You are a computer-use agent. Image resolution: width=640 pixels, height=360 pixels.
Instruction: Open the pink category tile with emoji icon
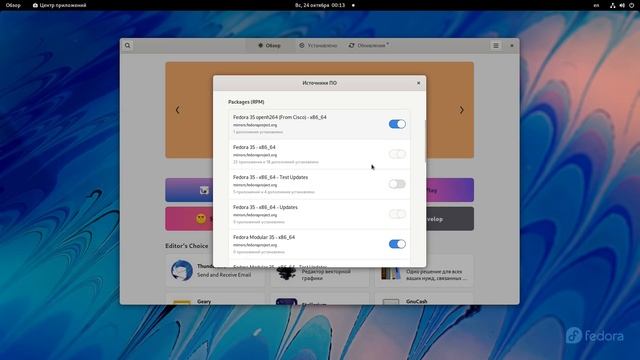tap(189, 219)
